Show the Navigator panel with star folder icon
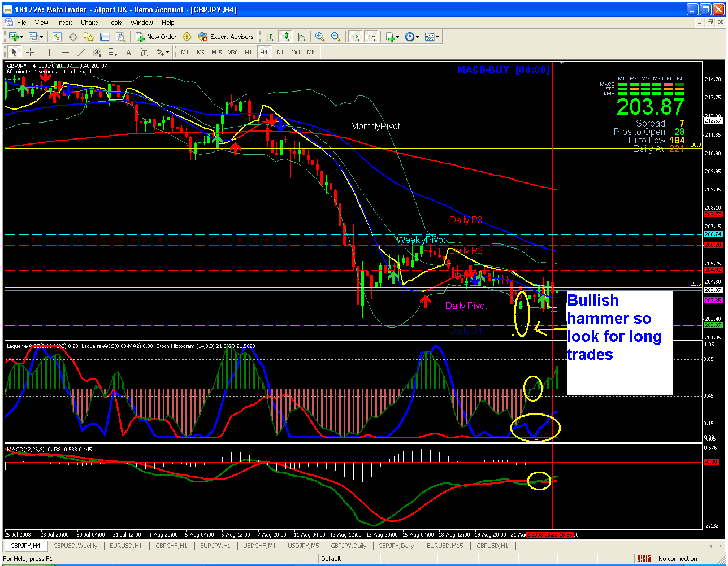 [89, 37]
